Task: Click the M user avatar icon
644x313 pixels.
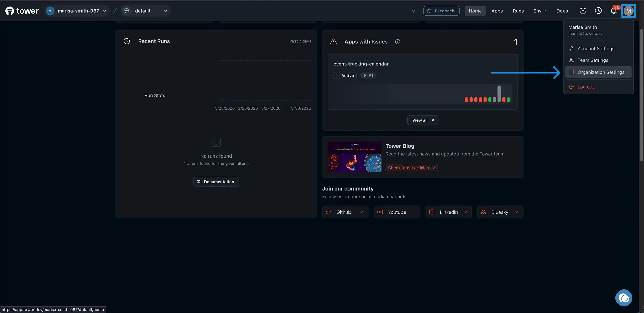Action: [628, 11]
